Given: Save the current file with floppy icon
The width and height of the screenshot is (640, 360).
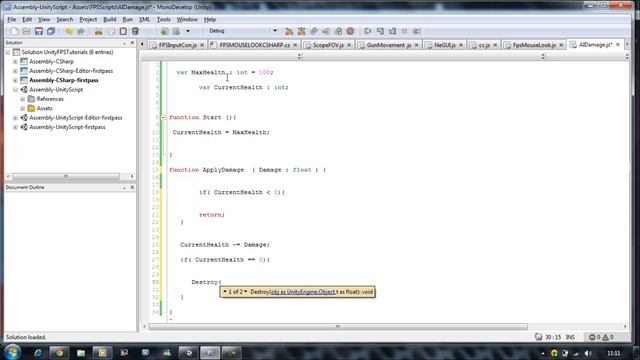Looking at the screenshot, I should [x=39, y=31].
